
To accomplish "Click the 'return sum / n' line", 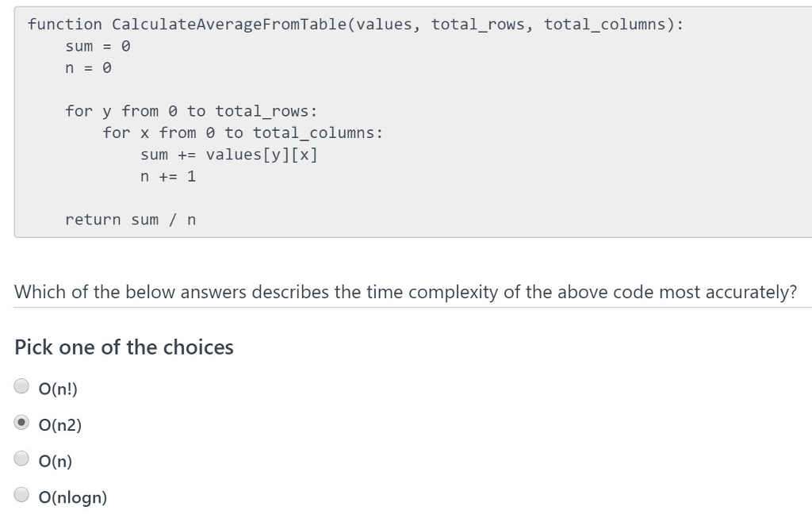I will [x=132, y=220].
